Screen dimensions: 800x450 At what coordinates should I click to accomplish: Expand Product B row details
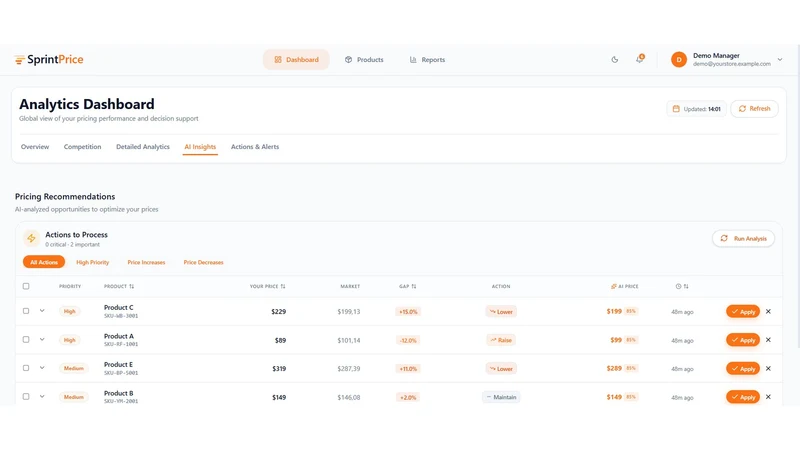pyautogui.click(x=42, y=396)
